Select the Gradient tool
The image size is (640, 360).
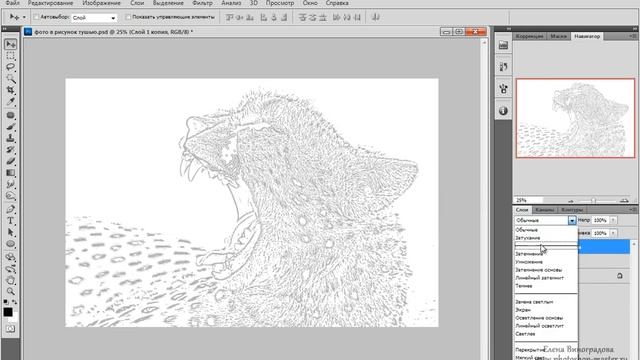(11, 173)
